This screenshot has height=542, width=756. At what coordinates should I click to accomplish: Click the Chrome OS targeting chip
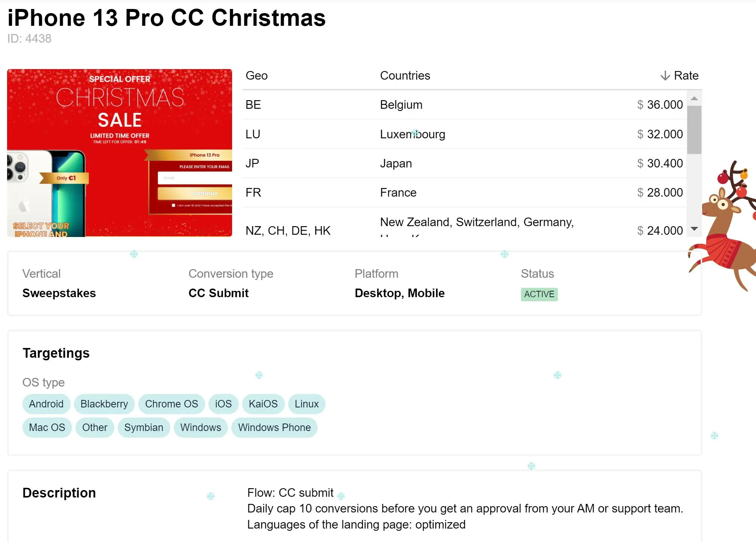pos(172,404)
